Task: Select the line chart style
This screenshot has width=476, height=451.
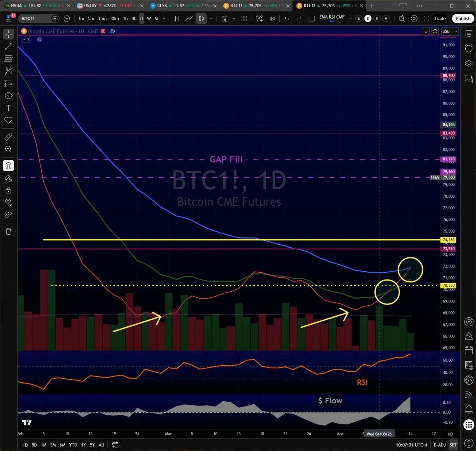Action: 189,19
